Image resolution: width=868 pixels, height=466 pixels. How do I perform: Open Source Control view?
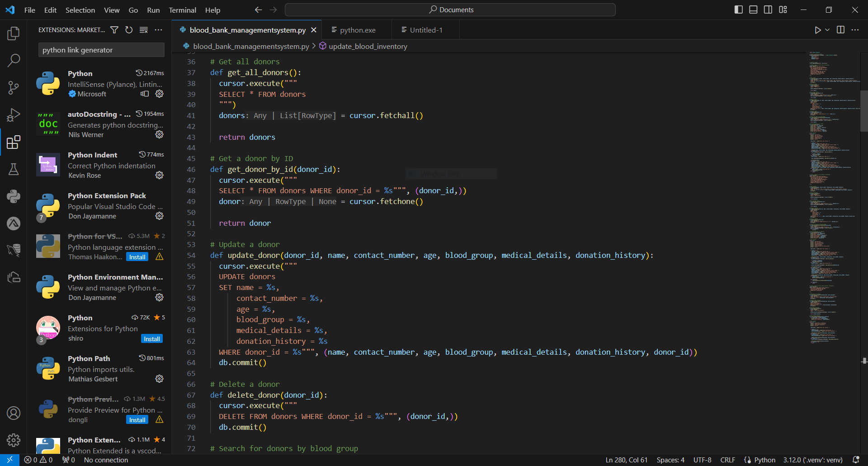(x=14, y=88)
